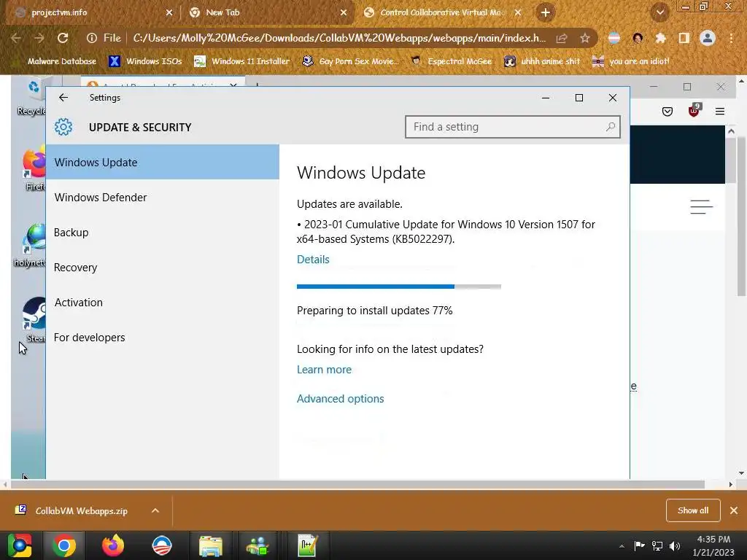Open Windows ISOs bookmark
Image resolution: width=747 pixels, height=560 pixels.
tap(145, 61)
